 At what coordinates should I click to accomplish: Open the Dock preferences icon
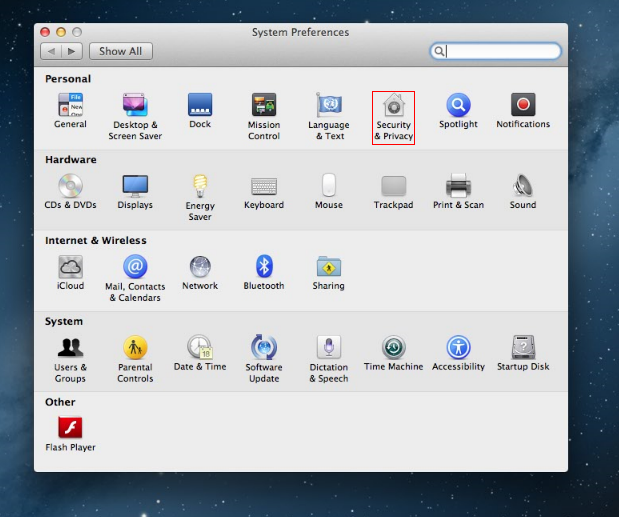click(x=200, y=105)
